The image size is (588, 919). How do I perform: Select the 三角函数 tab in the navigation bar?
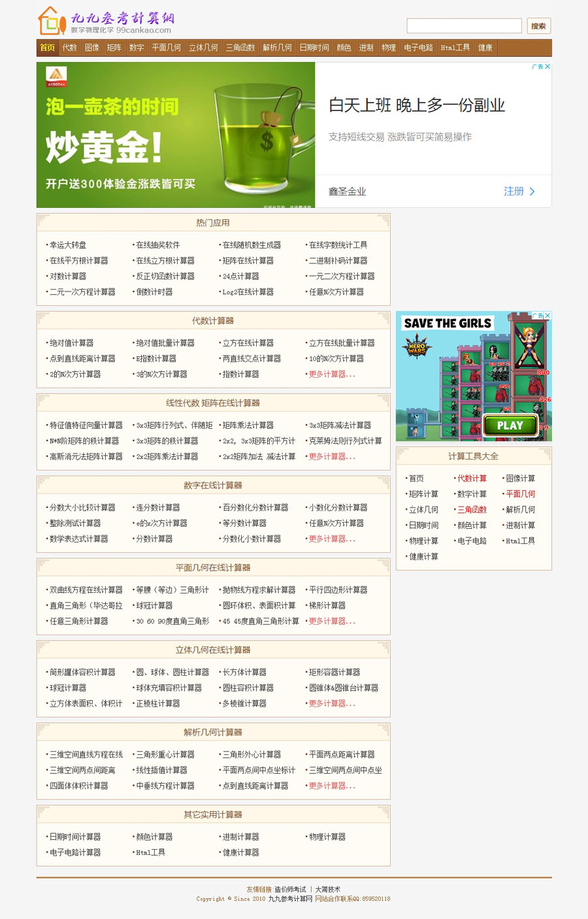(240, 48)
